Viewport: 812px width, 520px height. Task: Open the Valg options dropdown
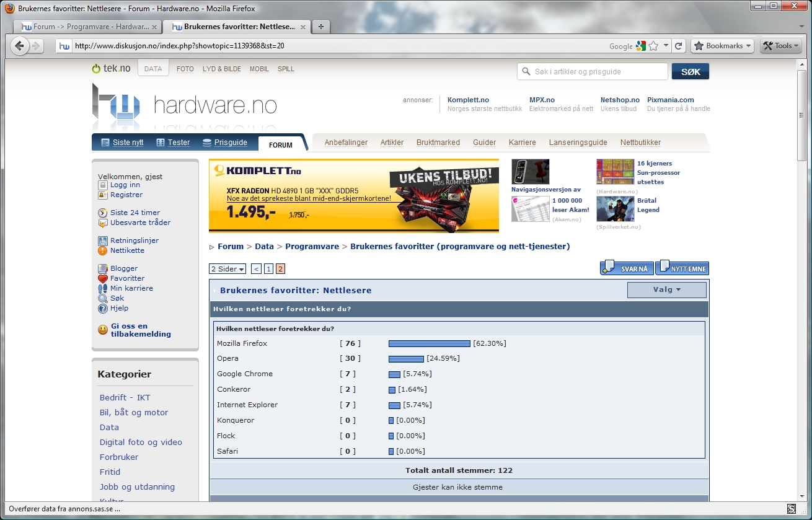666,289
